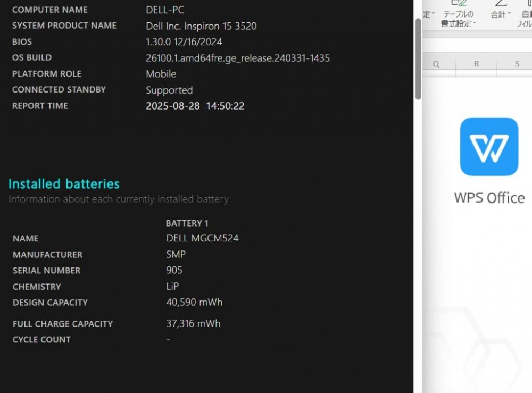Click the 40,590 mWh design capacity value
The width and height of the screenshot is (532, 393).
point(194,302)
